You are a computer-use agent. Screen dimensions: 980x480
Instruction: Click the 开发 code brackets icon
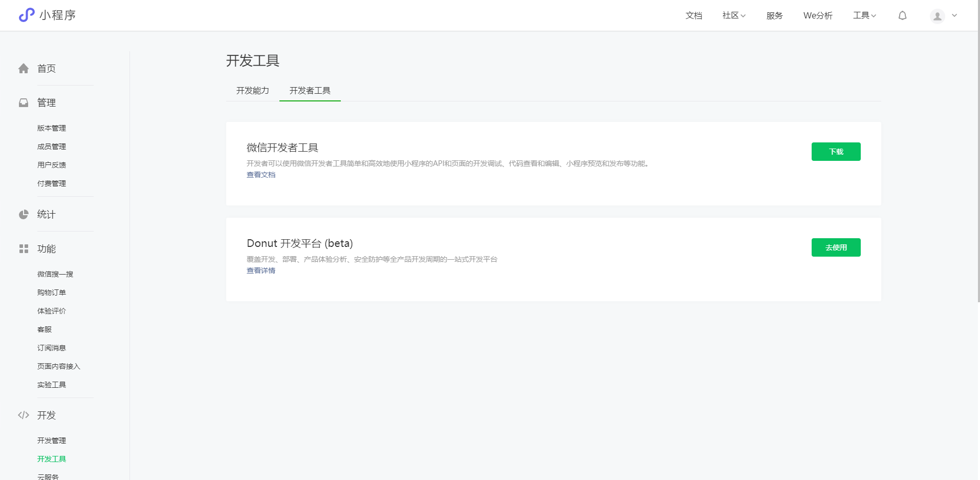coord(24,415)
